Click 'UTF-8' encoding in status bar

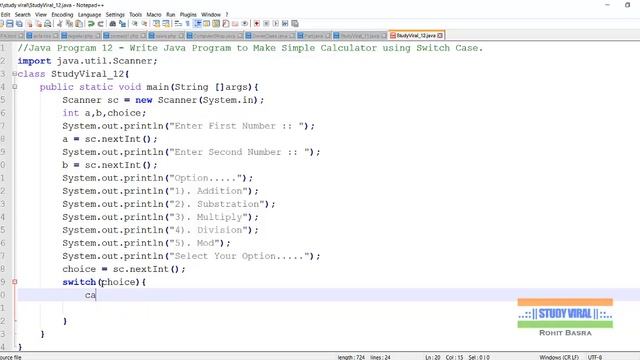[595, 357]
